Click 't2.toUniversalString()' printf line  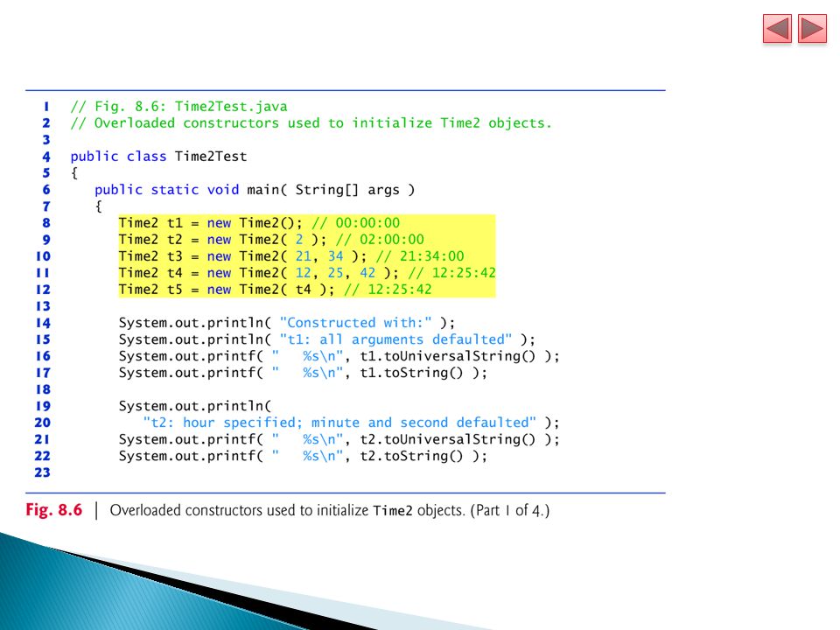pos(339,438)
